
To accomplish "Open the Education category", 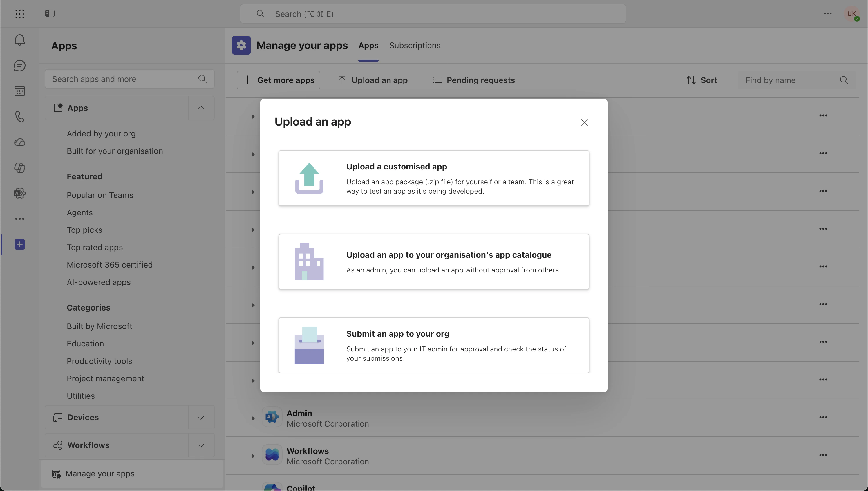I will tap(85, 344).
